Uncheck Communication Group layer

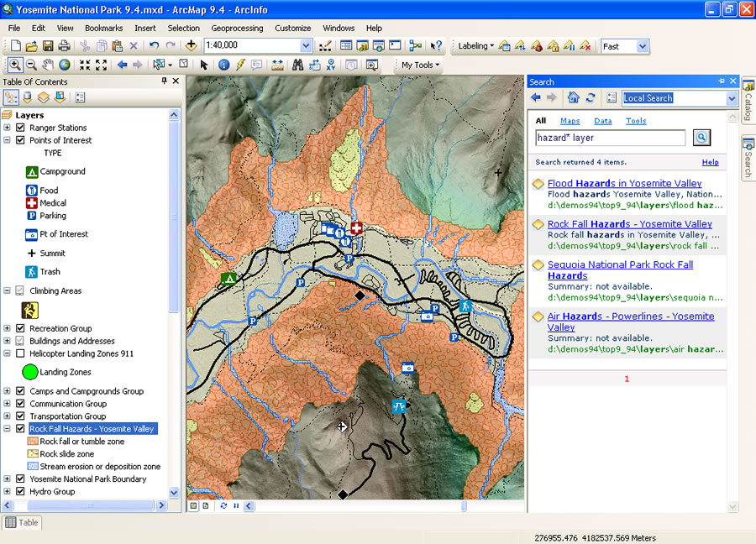(20, 403)
